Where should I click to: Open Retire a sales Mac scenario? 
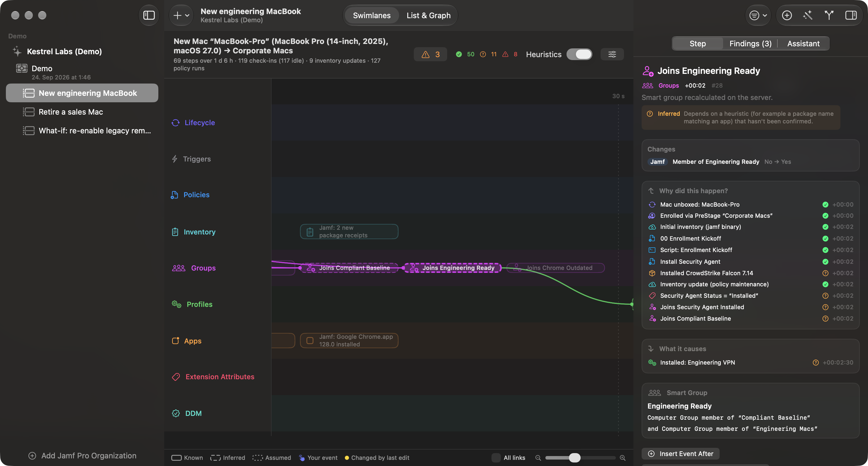(x=82, y=112)
